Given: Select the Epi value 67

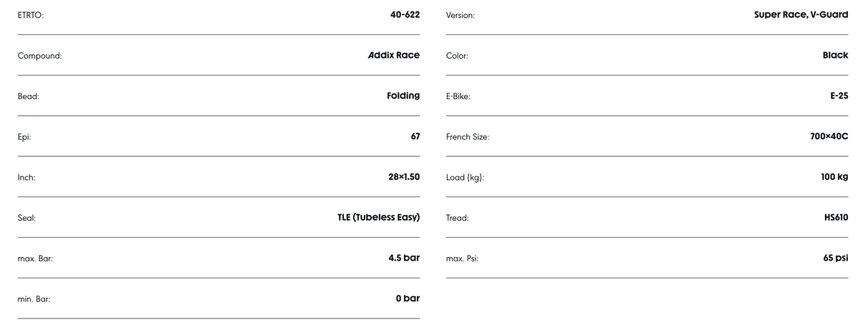Looking at the screenshot, I should (415, 136).
